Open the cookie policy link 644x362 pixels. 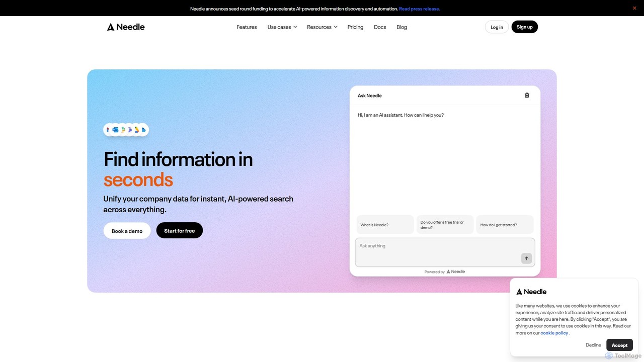click(x=554, y=333)
